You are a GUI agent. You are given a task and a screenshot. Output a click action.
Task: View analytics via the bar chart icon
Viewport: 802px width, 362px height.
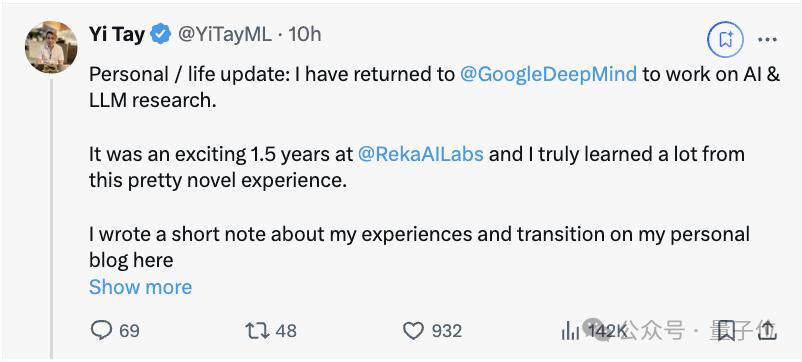pos(570,331)
